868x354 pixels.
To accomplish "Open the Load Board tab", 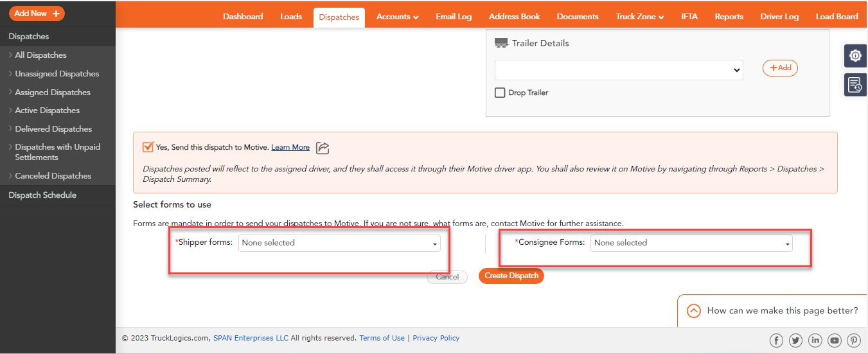I will tap(837, 17).
